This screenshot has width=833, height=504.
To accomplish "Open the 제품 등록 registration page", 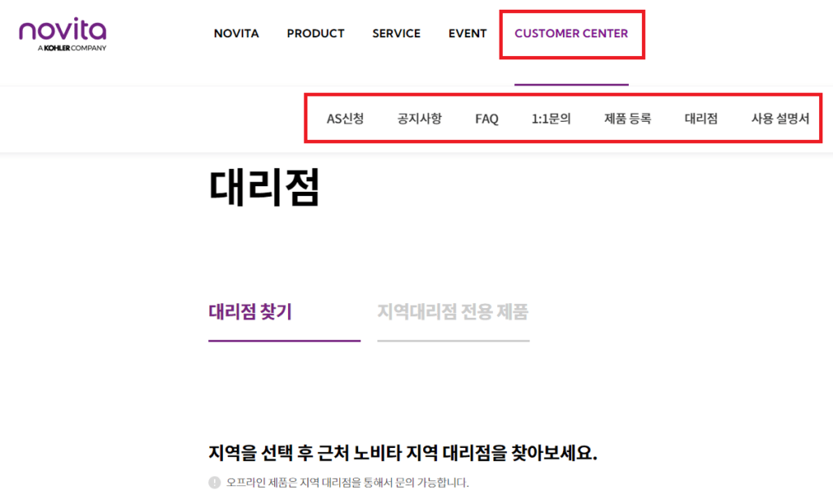I will click(x=627, y=119).
